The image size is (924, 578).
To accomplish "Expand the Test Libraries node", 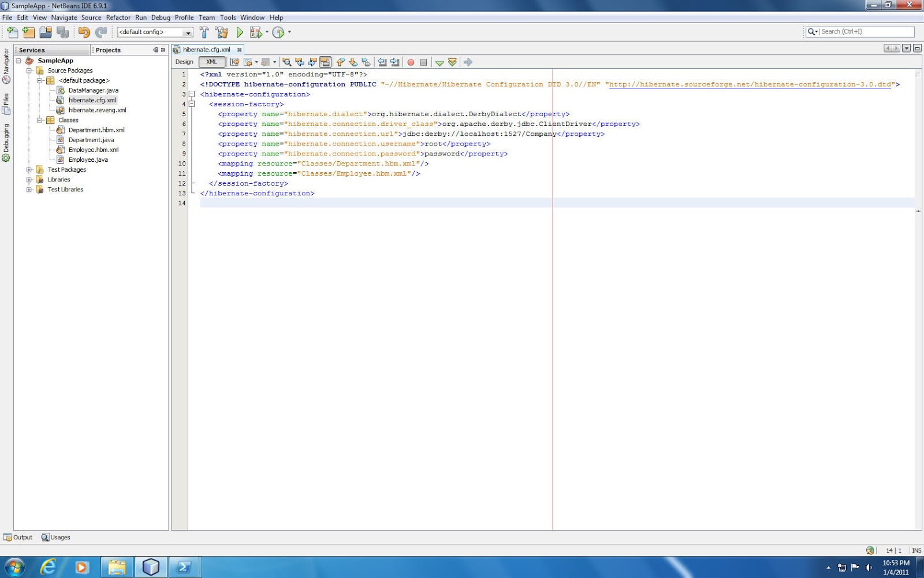I will coord(29,190).
